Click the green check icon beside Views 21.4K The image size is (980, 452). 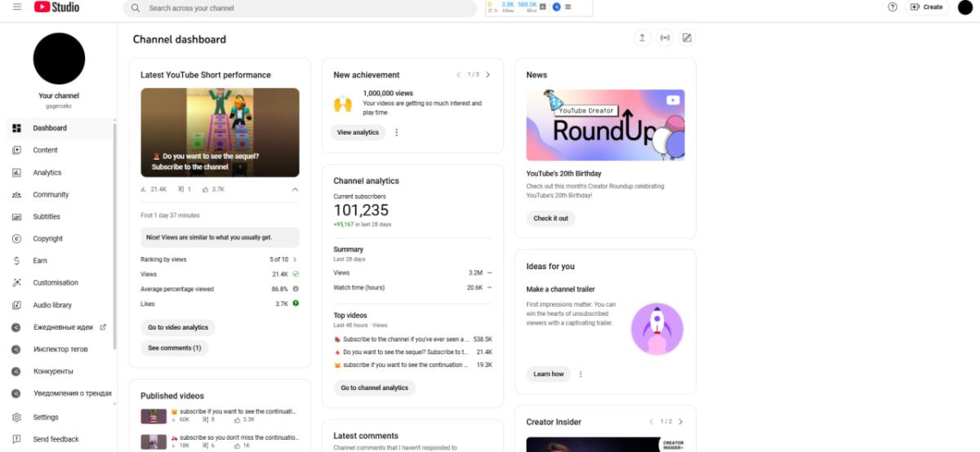(x=296, y=274)
